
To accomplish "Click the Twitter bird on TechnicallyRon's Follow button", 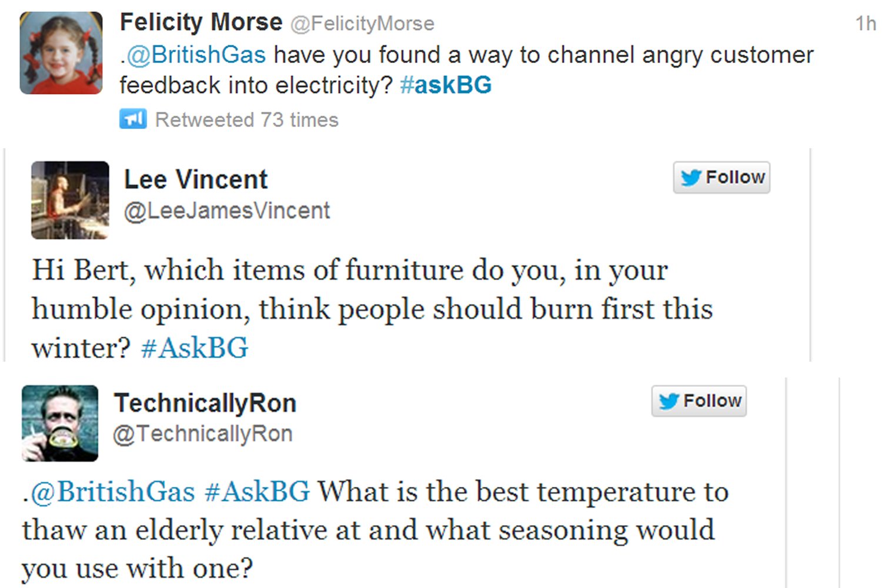I will tap(669, 401).
